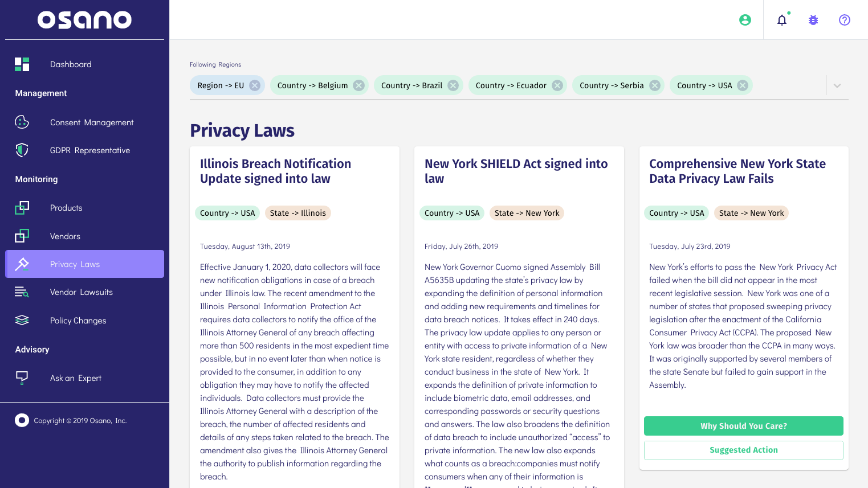
Task: Open the user profile avatar
Action: (745, 20)
